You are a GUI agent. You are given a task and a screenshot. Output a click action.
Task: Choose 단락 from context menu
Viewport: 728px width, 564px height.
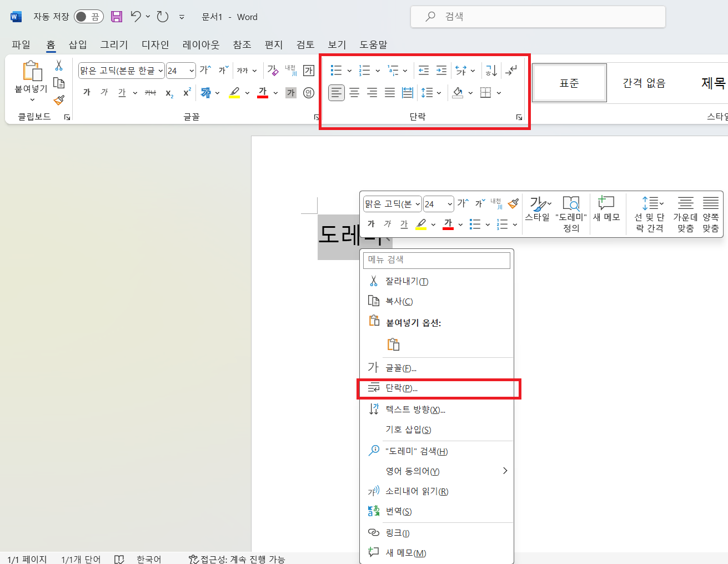pyautogui.click(x=436, y=388)
